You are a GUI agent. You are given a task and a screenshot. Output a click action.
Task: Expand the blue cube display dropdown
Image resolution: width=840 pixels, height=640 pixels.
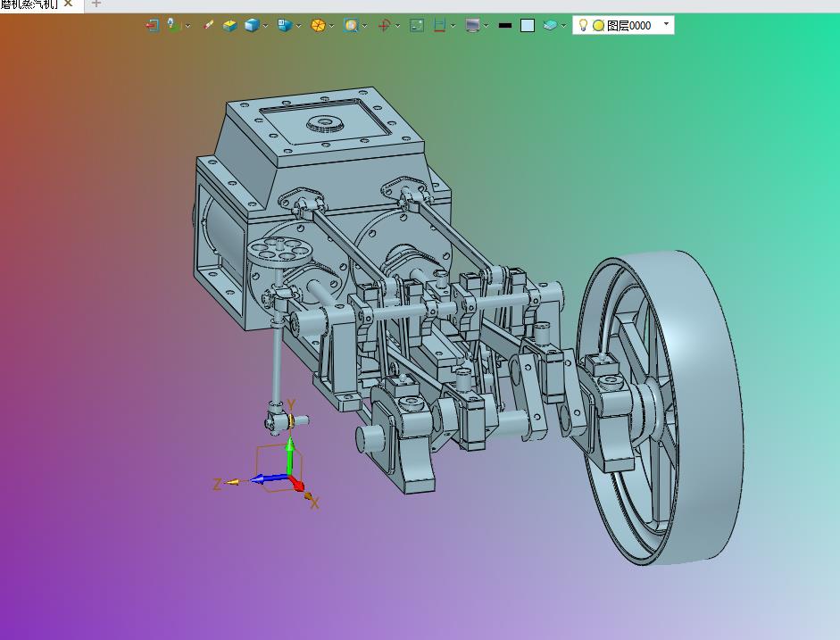265,25
